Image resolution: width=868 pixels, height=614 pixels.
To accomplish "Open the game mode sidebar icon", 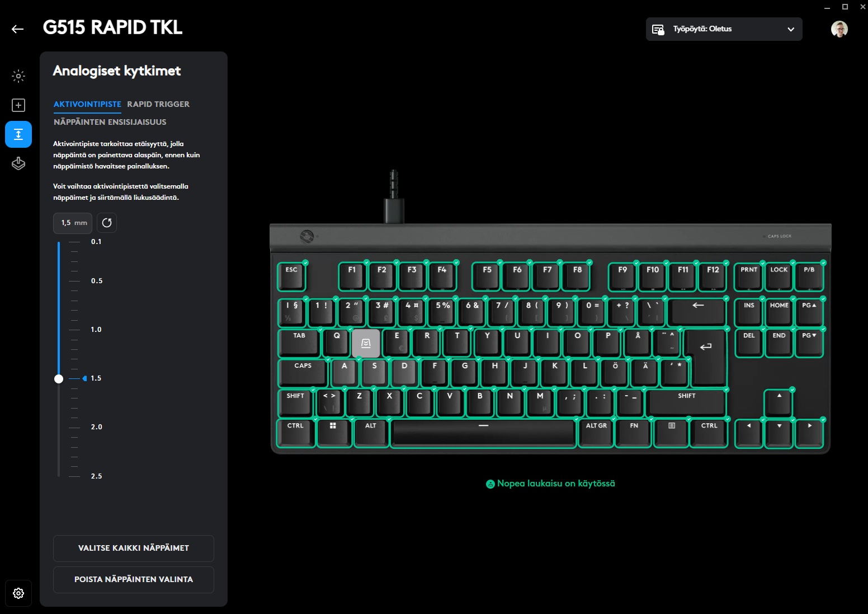I will click(x=18, y=163).
